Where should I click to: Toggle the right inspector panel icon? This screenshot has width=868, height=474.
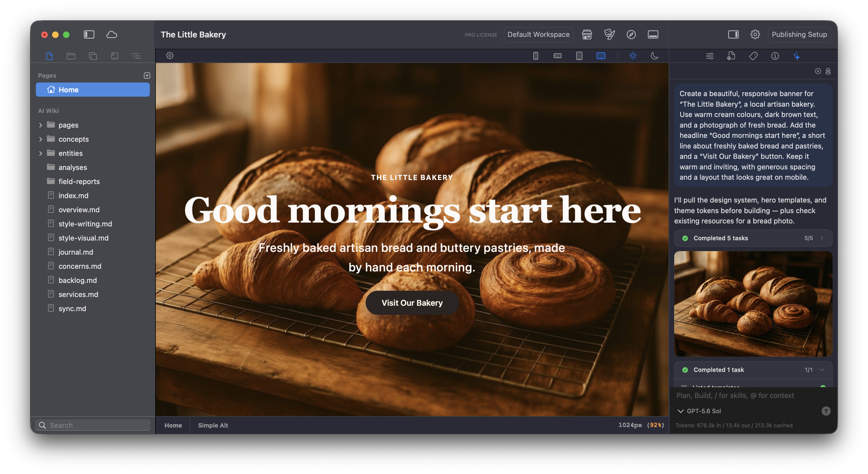[733, 34]
